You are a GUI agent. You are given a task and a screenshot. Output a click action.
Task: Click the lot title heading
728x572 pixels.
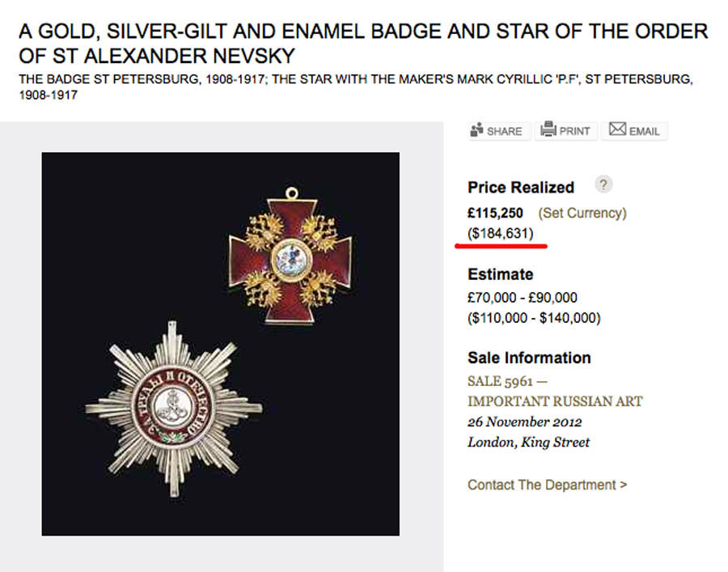click(363, 44)
